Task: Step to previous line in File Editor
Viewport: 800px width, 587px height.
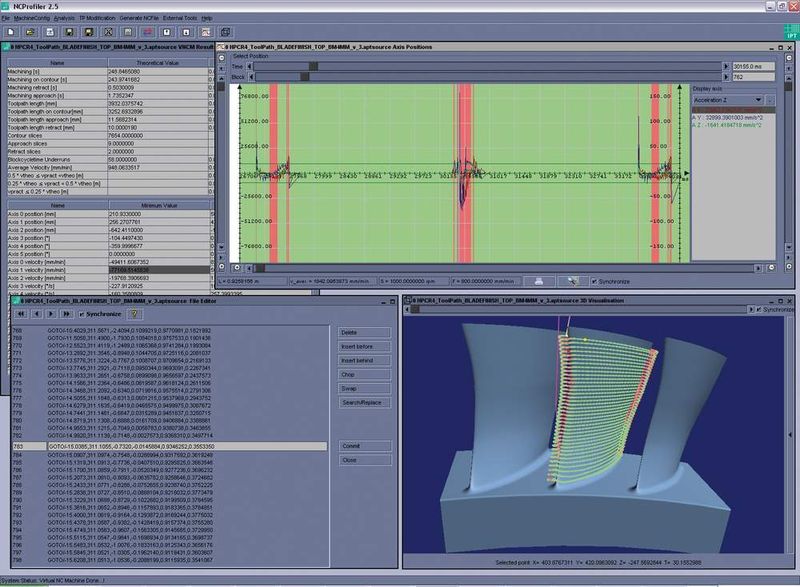Action: point(36,314)
